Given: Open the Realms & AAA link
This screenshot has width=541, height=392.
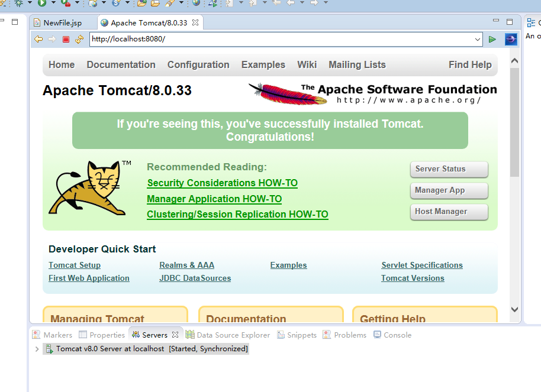Looking at the screenshot, I should 186,265.
